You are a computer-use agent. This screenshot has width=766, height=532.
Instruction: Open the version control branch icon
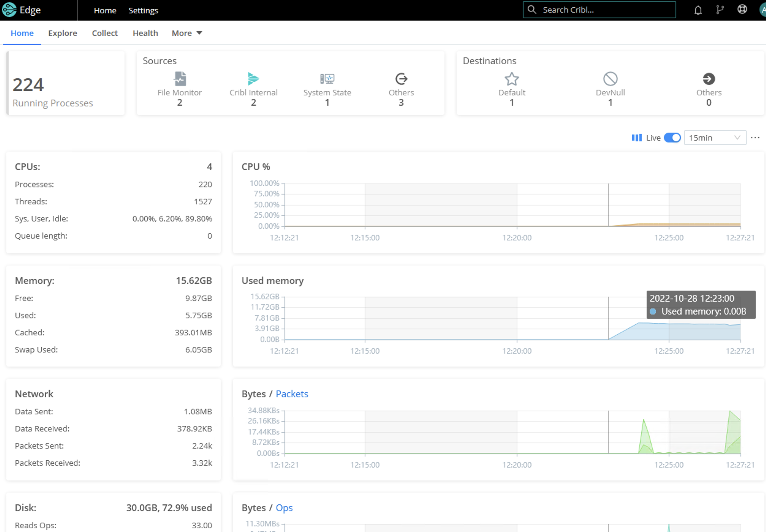click(x=720, y=10)
